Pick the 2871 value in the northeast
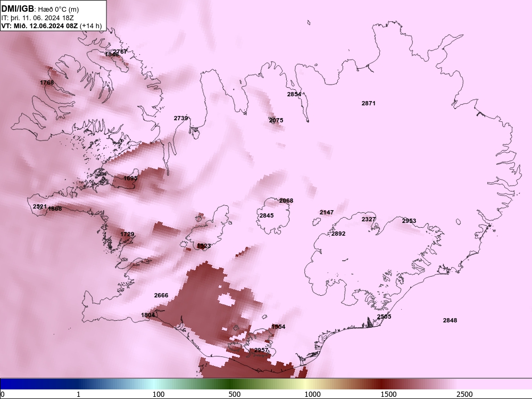532x399 pixels. (369, 103)
